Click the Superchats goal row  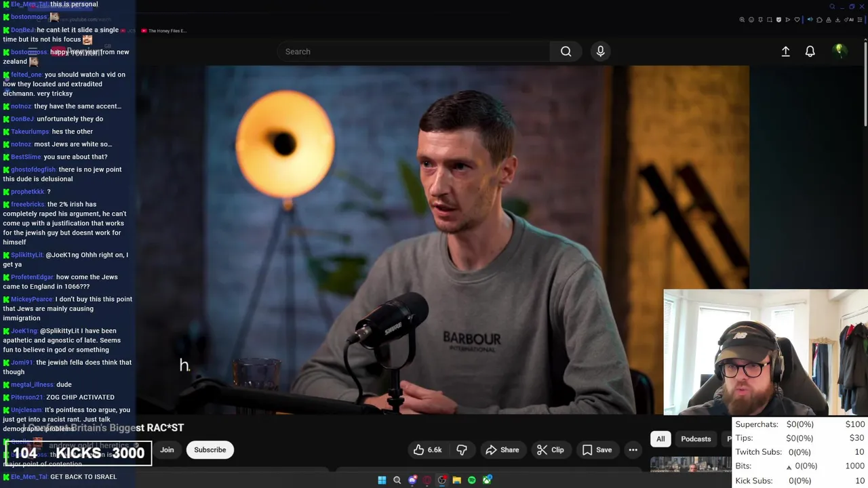pos(800,424)
